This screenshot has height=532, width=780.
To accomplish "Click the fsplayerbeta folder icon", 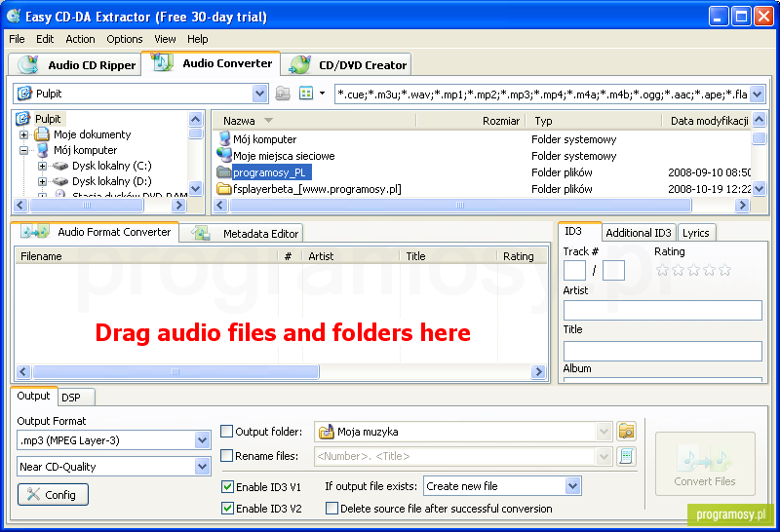I will coord(224,189).
